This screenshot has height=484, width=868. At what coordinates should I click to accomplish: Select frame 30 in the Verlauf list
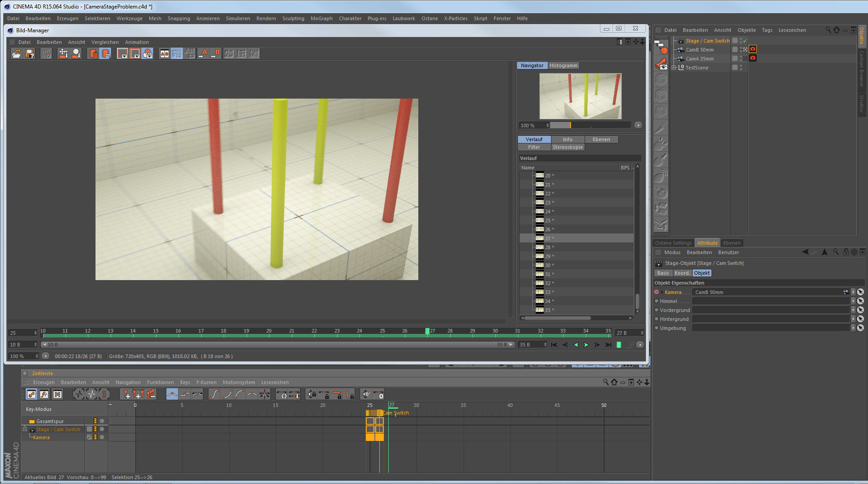pos(547,265)
